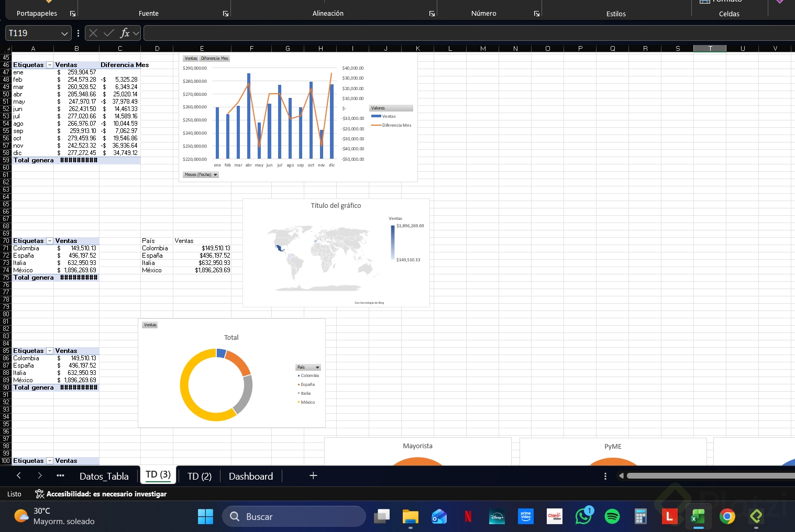The image size is (795, 532).
Task: Open the Dashboard sheet tab
Action: click(x=251, y=476)
